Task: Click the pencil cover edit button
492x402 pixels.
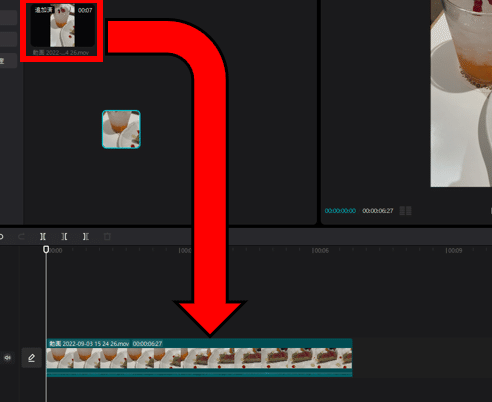Action: 32,358
